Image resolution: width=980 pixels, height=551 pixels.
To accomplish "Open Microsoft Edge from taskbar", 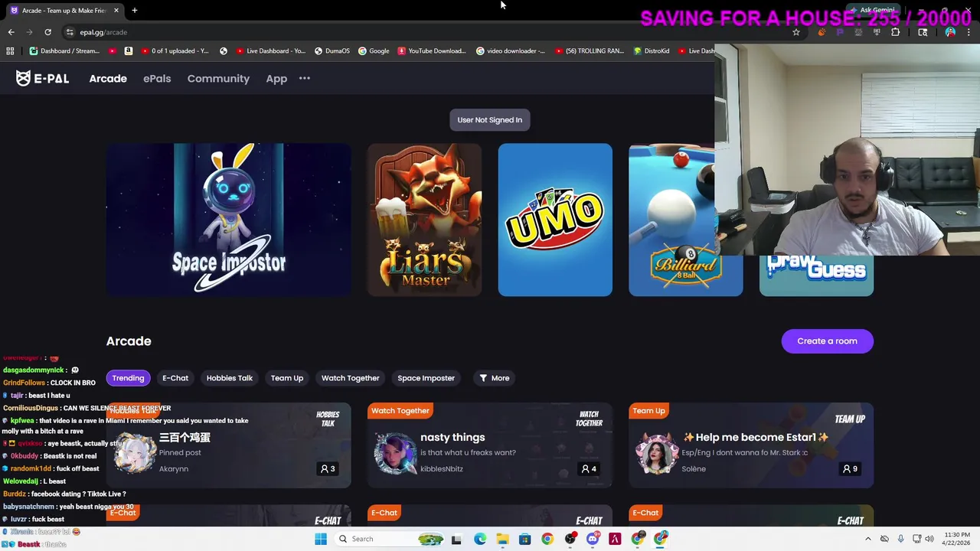I will pos(480,539).
